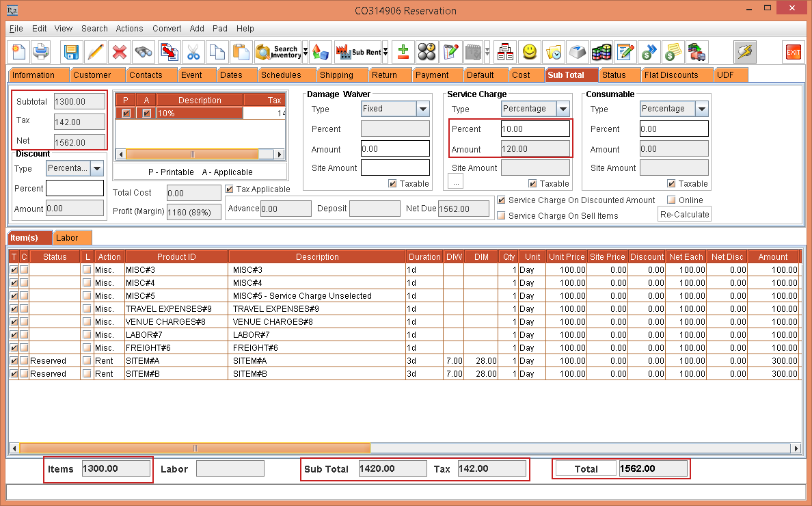The height and width of the screenshot is (506, 812).
Task: Click the printer icon in toolbar
Action: tap(41, 52)
